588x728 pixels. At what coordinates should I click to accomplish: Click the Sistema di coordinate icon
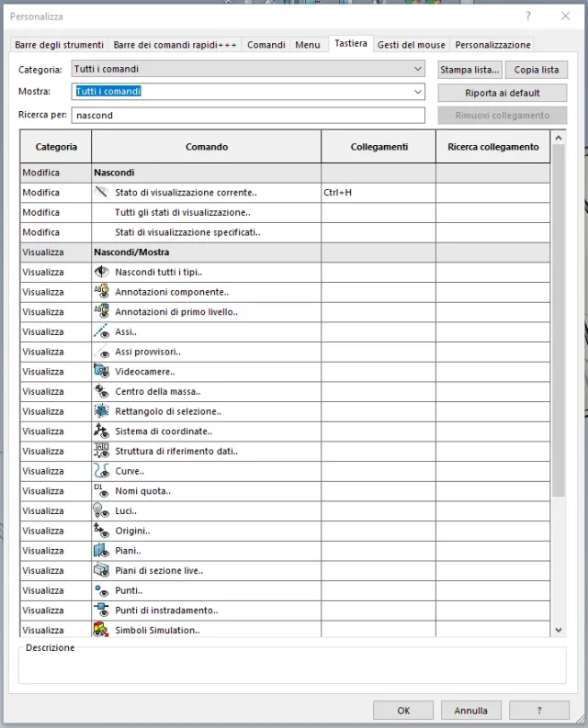coord(101,431)
